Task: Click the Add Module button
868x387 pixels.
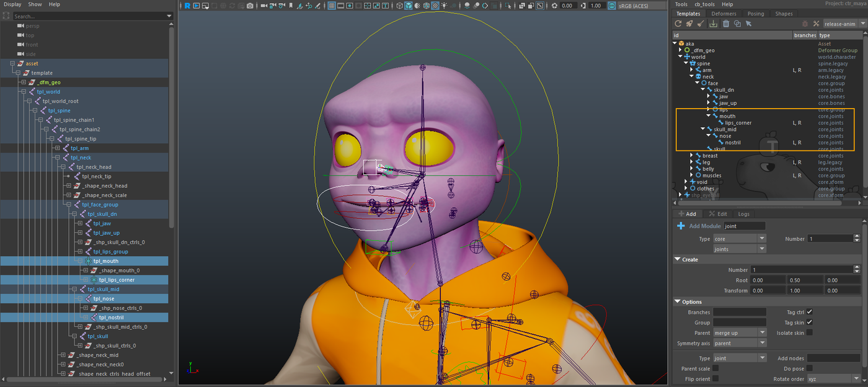Action: click(699, 226)
